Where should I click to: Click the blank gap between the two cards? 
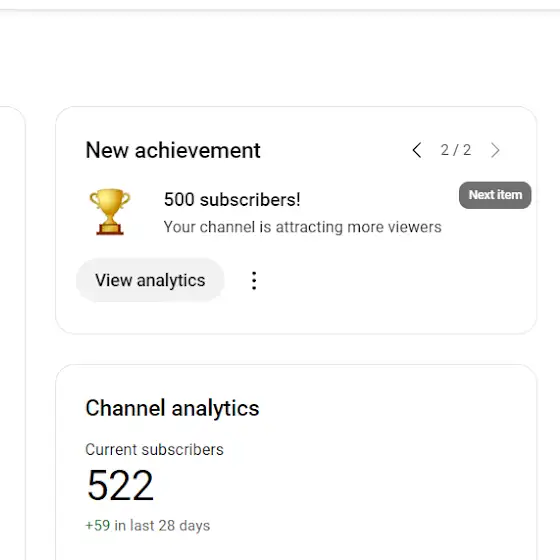coord(296,349)
